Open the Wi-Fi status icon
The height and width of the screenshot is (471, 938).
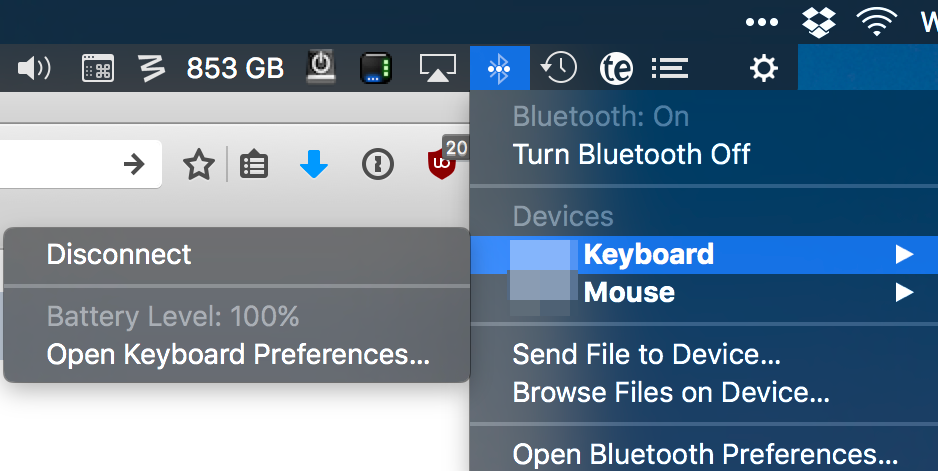click(876, 20)
